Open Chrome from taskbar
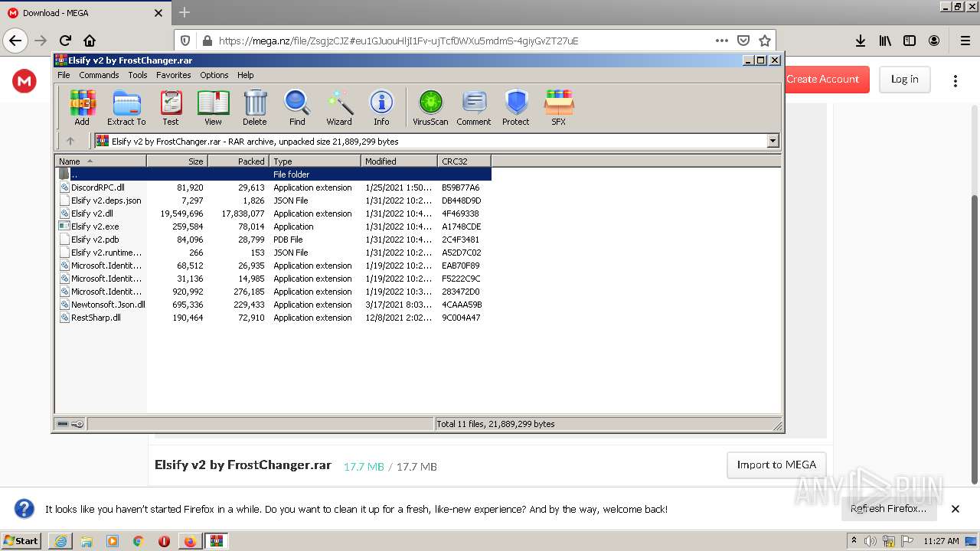This screenshot has width=980, height=551. (138, 541)
